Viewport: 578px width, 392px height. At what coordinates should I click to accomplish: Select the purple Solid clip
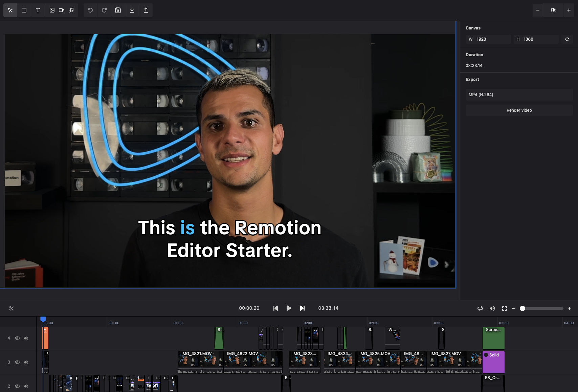493,362
